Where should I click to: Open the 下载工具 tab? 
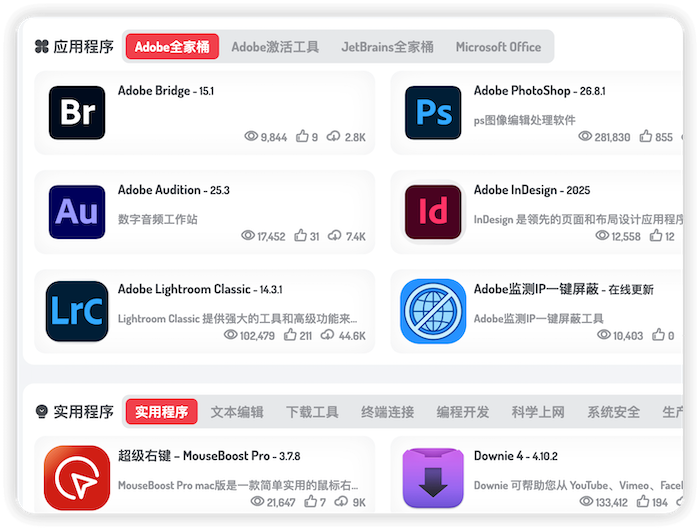312,412
